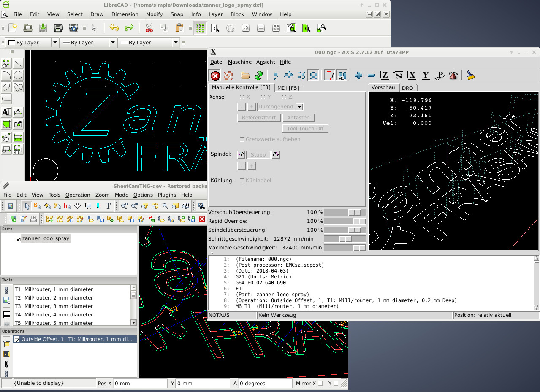The image size is (540, 392).
Task: Expand the rightmost By Layer linetype dropdown
Action: point(176,43)
